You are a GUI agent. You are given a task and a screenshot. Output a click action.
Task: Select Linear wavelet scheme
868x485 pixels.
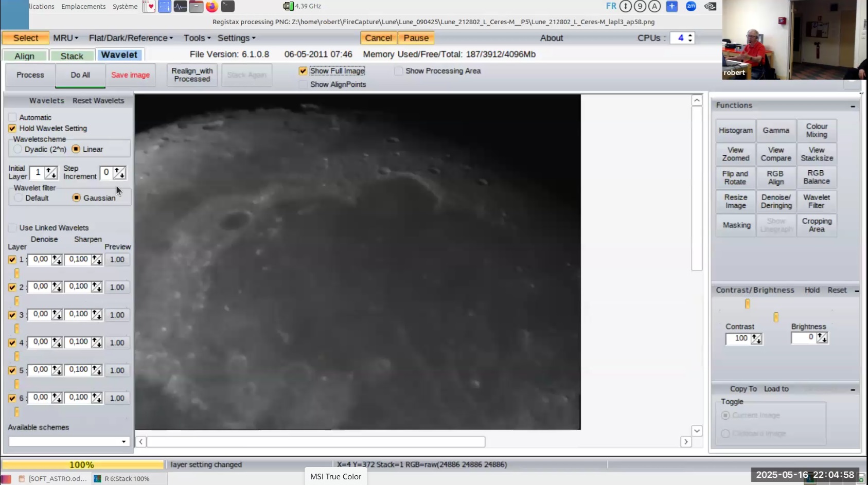click(76, 149)
